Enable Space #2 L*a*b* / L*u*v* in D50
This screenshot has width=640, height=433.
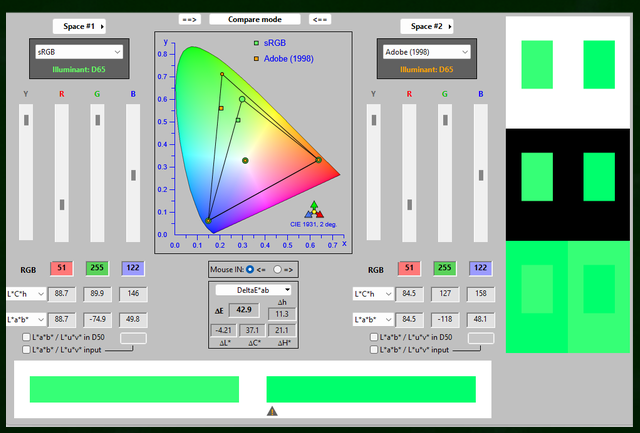click(x=373, y=337)
